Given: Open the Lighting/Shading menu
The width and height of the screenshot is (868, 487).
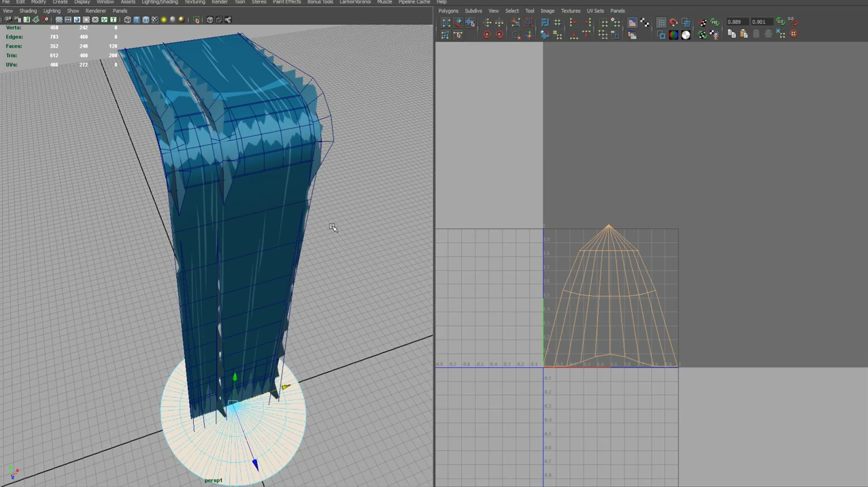Looking at the screenshot, I should coord(159,3).
